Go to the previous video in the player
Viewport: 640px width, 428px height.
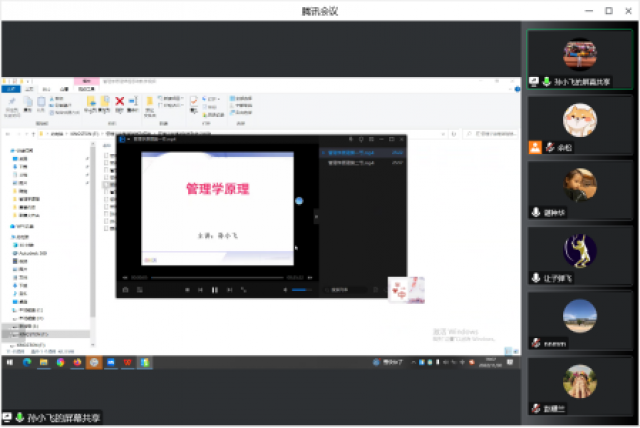pos(201,290)
